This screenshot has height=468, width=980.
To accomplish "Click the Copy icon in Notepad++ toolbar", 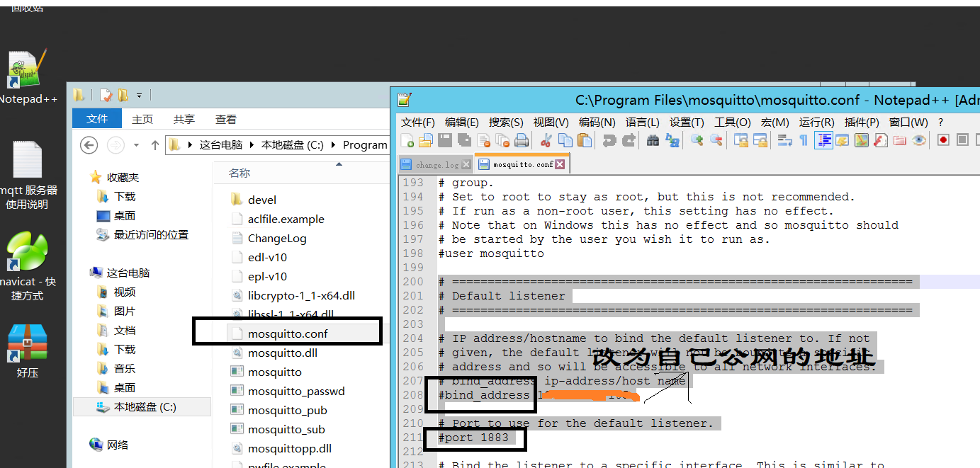I will point(565,140).
